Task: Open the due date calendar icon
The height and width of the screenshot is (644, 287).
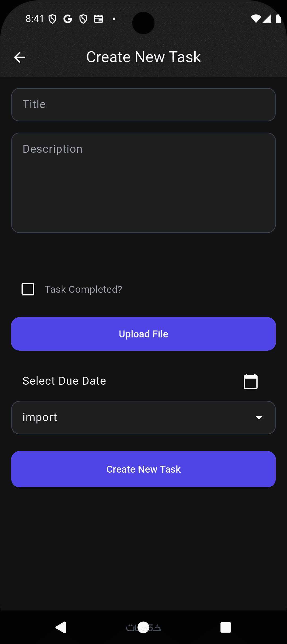Action: 251,381
